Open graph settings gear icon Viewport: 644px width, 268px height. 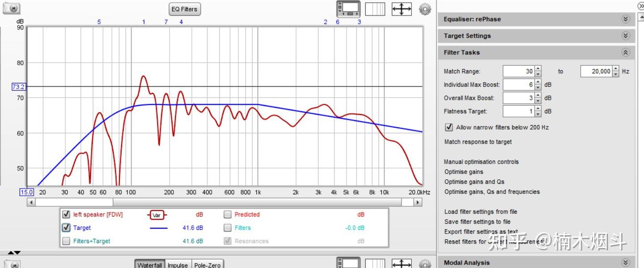click(x=425, y=9)
